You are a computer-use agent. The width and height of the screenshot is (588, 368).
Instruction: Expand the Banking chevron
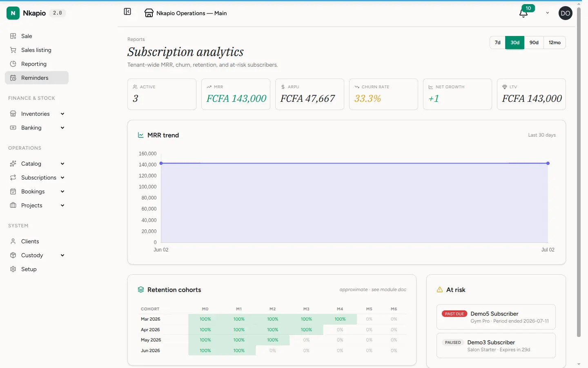point(62,128)
